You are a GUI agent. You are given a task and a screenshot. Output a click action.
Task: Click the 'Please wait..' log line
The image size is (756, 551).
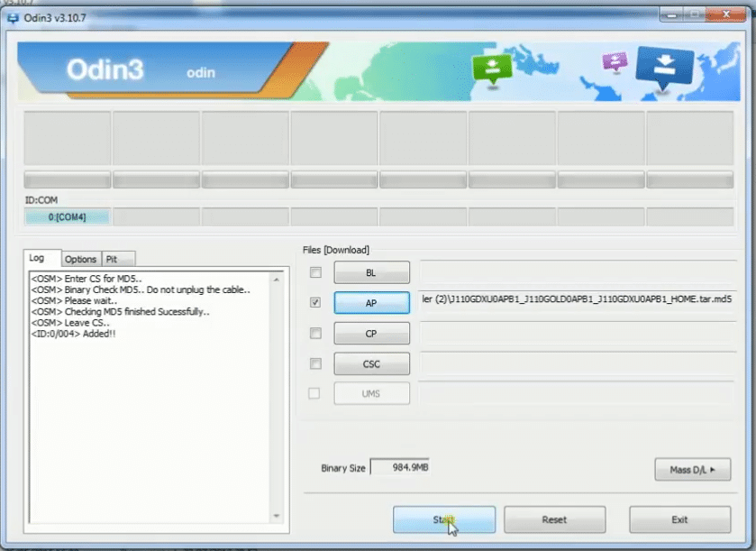[74, 300]
